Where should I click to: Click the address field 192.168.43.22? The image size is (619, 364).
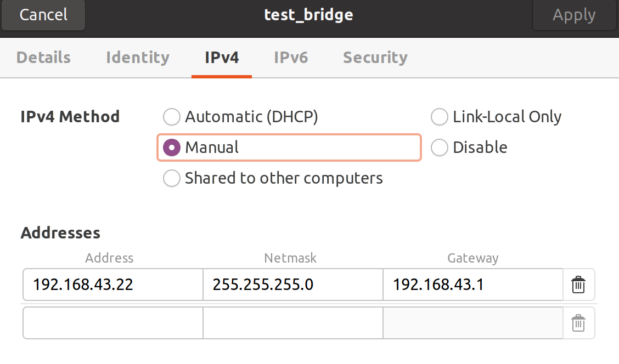(112, 285)
